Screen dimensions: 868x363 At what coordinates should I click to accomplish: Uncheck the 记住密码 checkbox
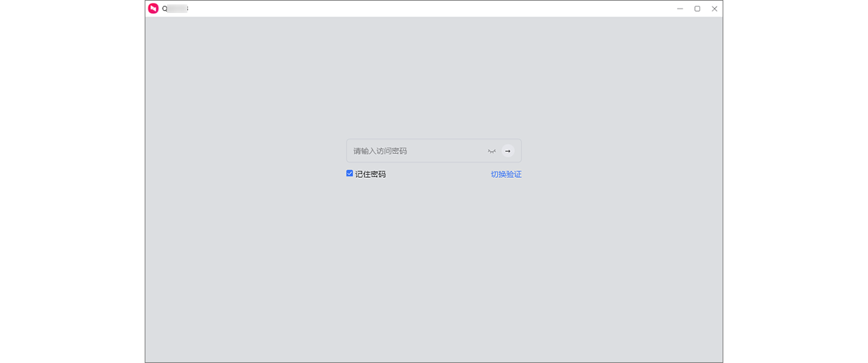[x=350, y=174]
